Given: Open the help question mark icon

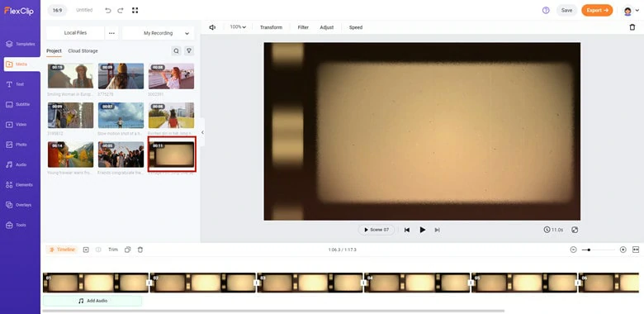Looking at the screenshot, I should click(x=546, y=10).
